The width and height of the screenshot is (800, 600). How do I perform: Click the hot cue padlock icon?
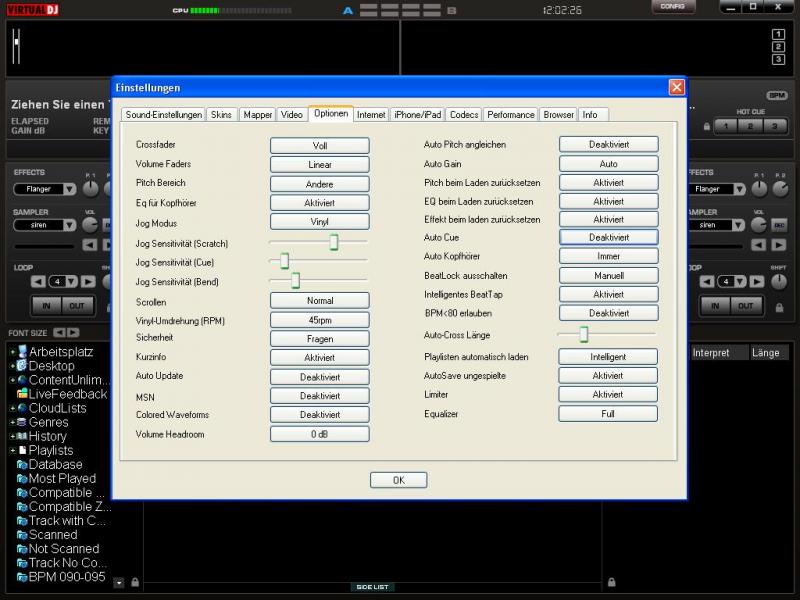tap(706, 126)
